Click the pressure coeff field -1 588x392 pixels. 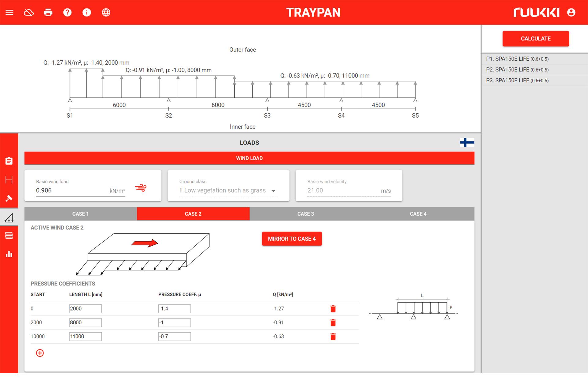pos(175,322)
